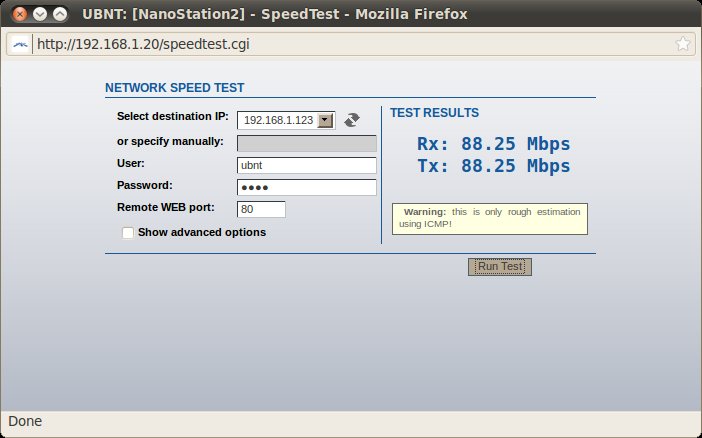The width and height of the screenshot is (702, 438).
Task: Click the Done status bar text
Action: [25, 421]
